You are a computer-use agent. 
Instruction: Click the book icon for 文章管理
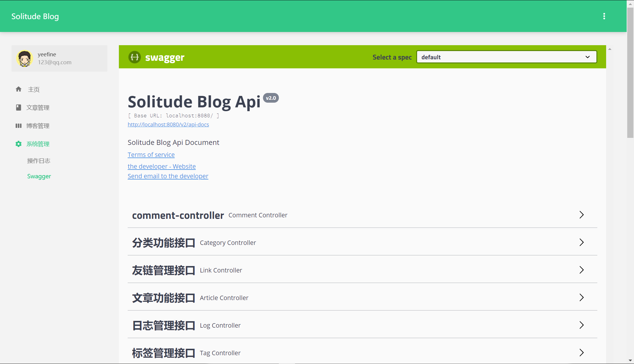pyautogui.click(x=18, y=107)
